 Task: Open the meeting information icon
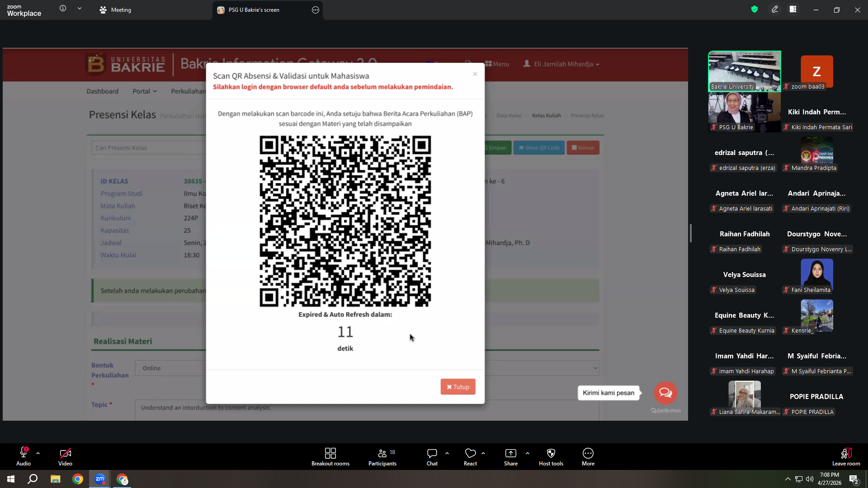point(63,9)
